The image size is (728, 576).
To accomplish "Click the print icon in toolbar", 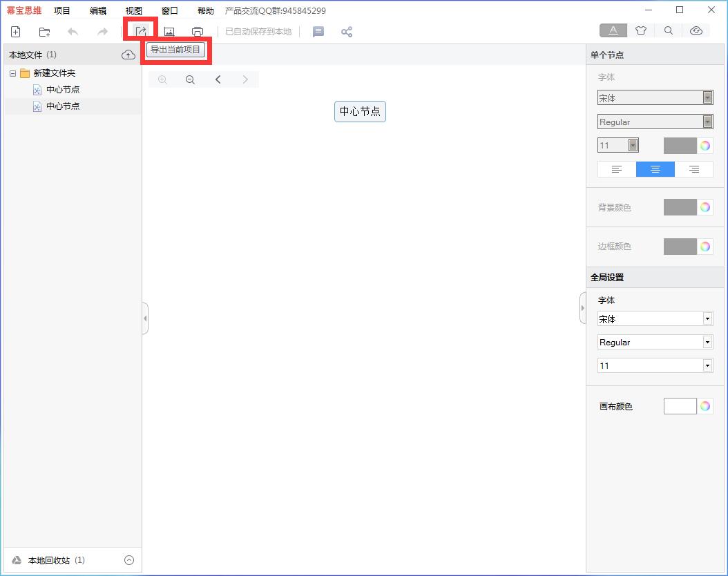I will [198, 32].
